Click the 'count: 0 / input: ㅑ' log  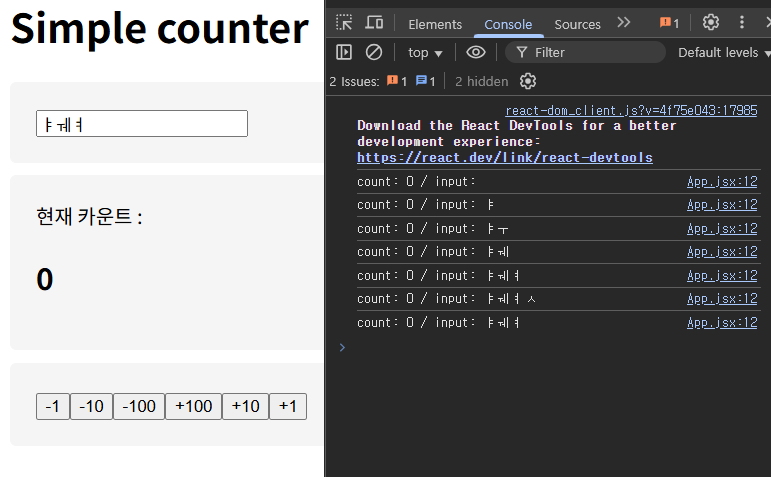click(425, 205)
